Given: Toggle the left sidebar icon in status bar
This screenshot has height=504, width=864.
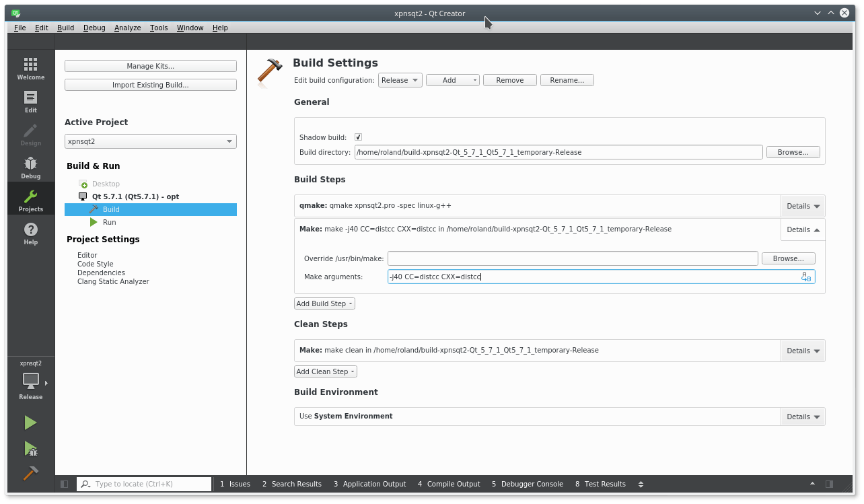Looking at the screenshot, I should tap(65, 484).
